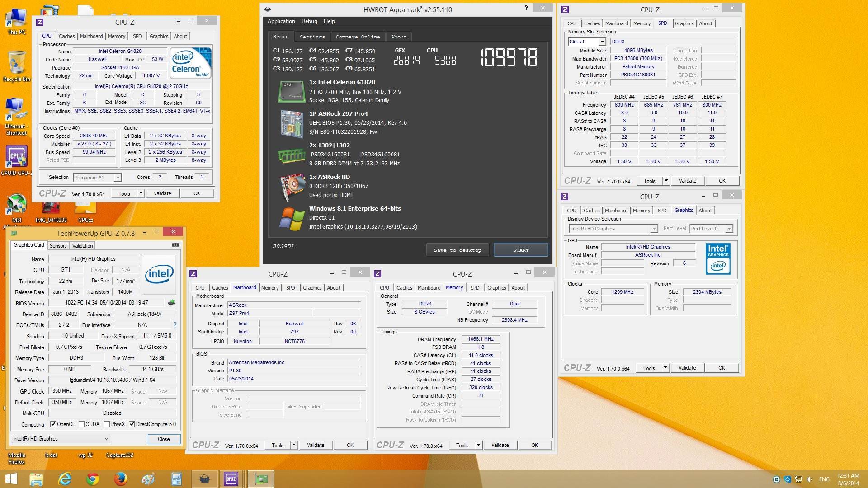Click the Aquamark memory module icon

292,156
